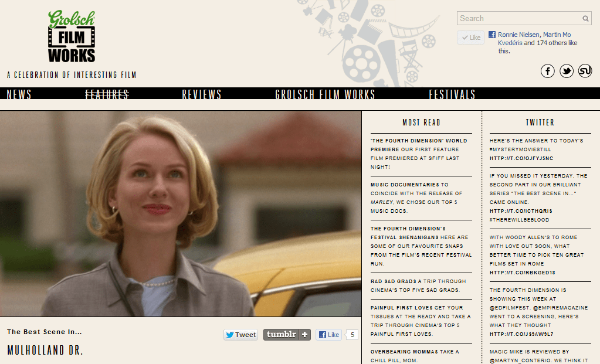Open the Mulholland Dr. feature image

click(x=181, y=214)
